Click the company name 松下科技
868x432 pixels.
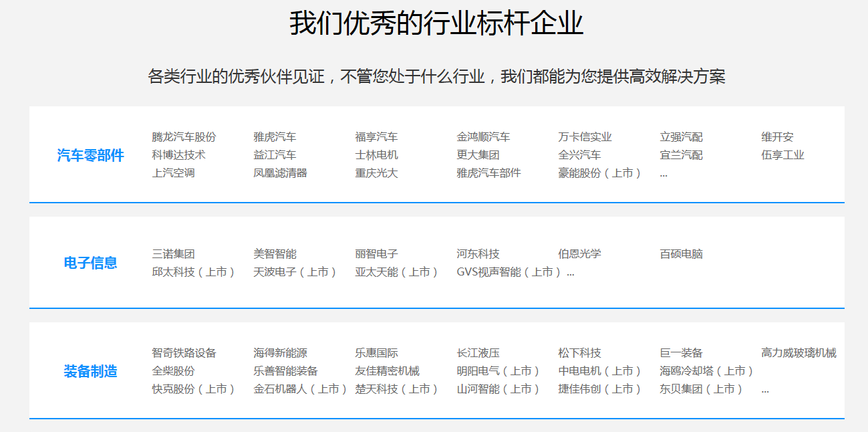[580, 353]
